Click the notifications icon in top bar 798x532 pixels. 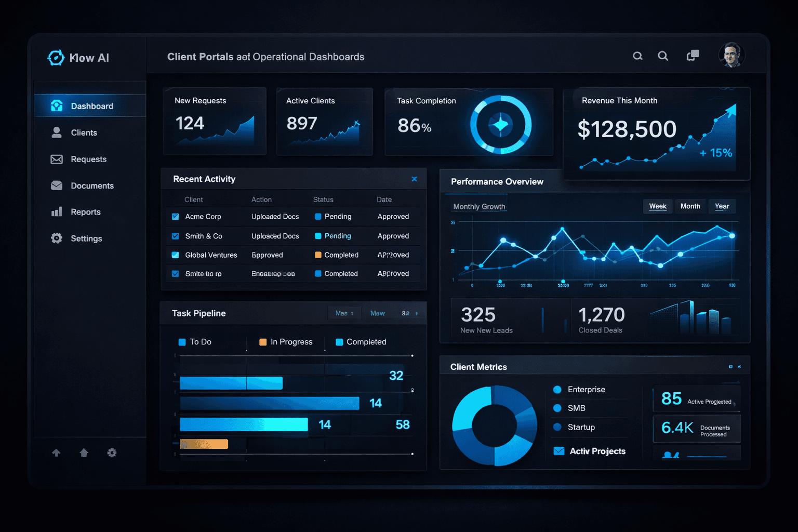(x=692, y=55)
